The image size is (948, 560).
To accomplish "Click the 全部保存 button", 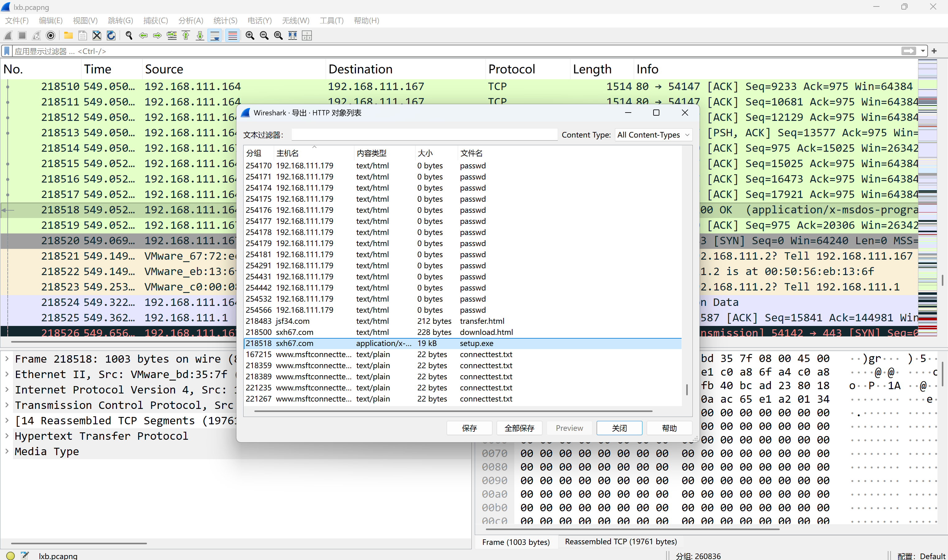I will tap(519, 428).
